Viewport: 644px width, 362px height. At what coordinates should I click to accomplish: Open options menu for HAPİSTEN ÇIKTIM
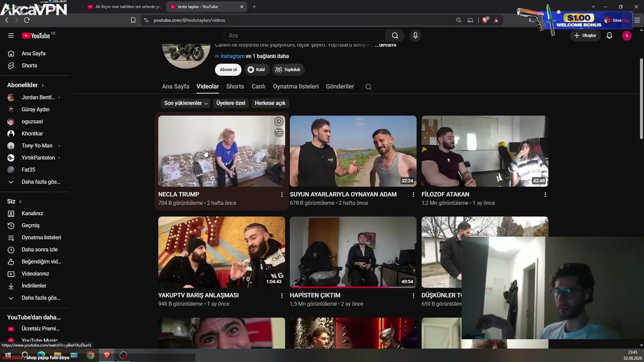point(414,296)
